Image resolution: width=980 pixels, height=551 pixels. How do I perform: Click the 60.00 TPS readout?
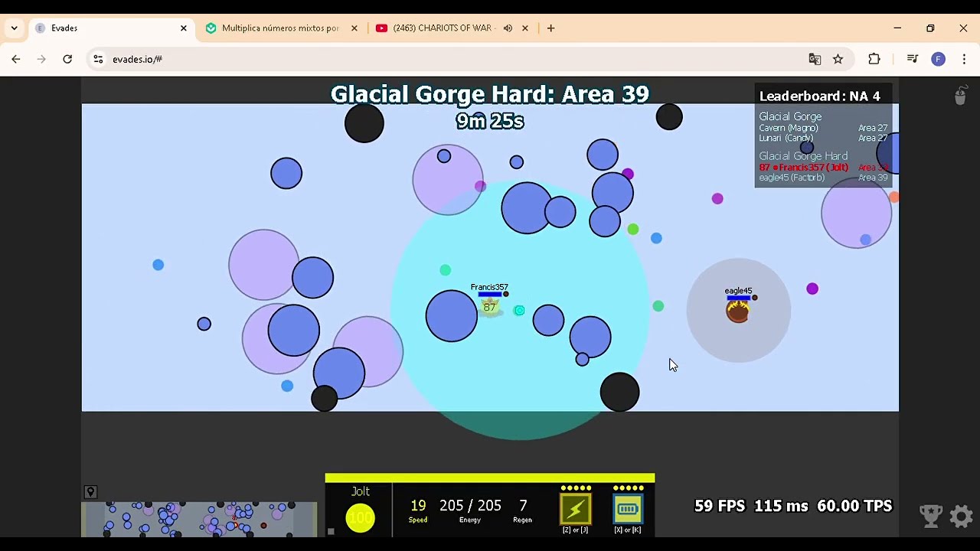coord(854,506)
